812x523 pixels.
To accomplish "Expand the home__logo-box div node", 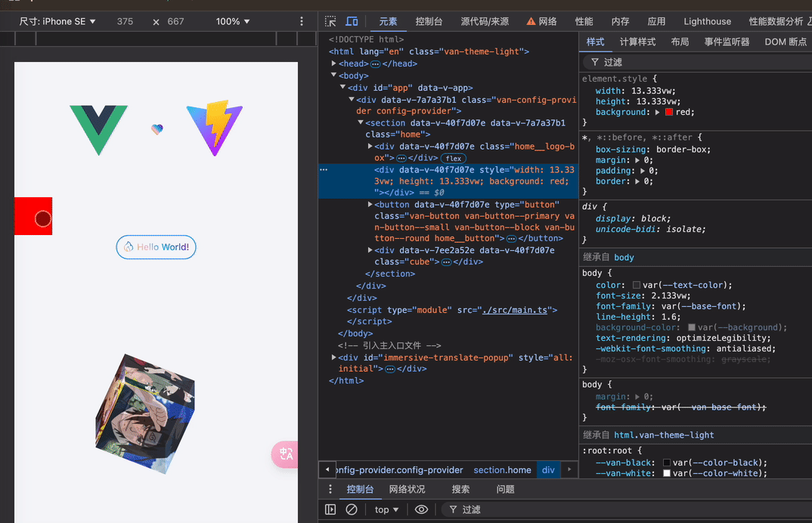I will 370,146.
